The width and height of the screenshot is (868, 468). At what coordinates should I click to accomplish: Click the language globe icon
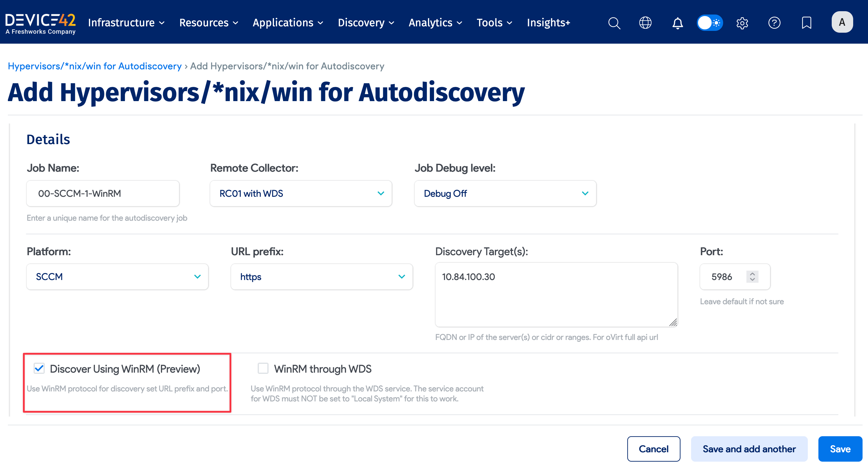(x=645, y=23)
